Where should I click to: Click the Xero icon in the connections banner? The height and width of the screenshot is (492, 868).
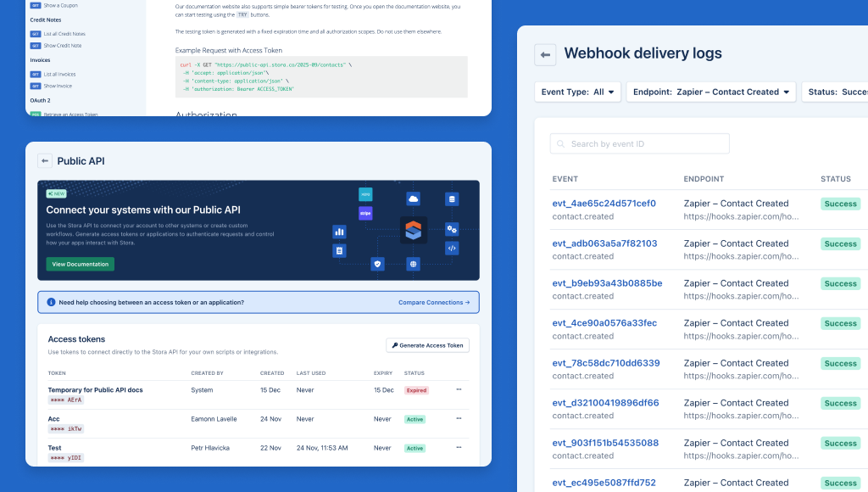365,195
